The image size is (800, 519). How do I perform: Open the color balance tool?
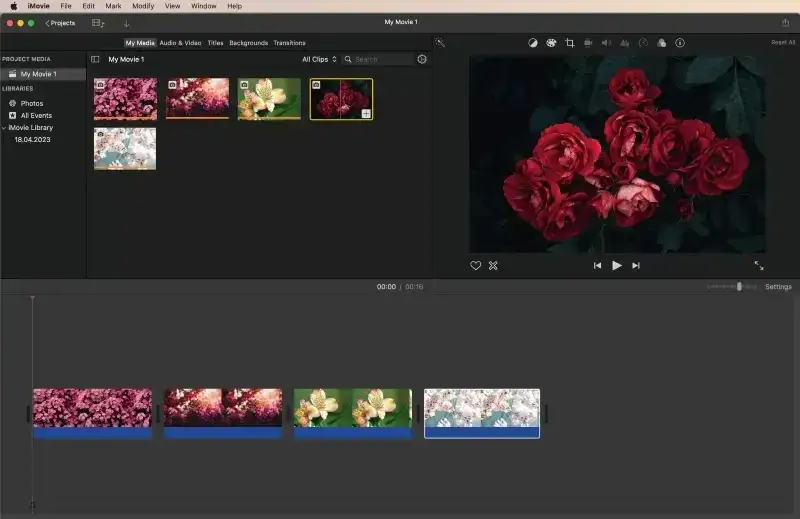(x=532, y=43)
